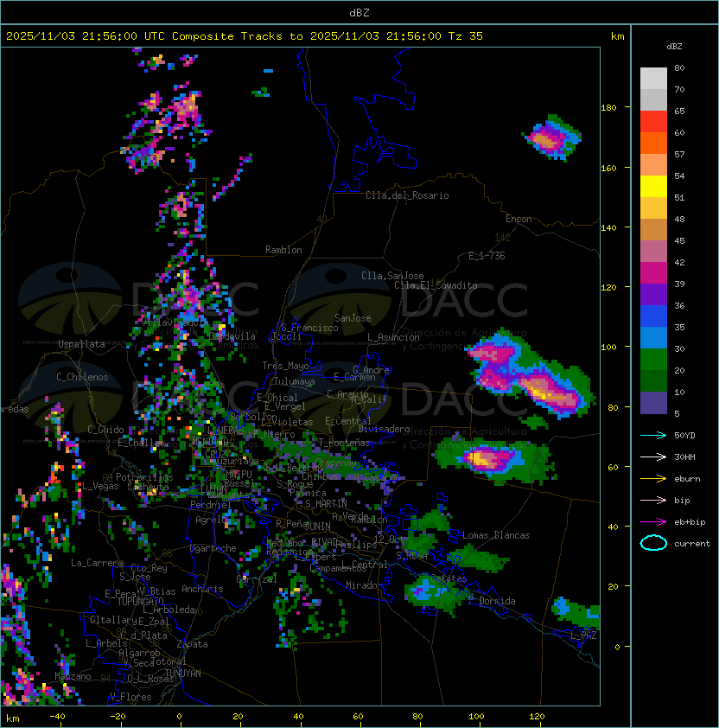Click the 180 km vertical axis tick
This screenshot has height=728, width=719.
point(608,108)
